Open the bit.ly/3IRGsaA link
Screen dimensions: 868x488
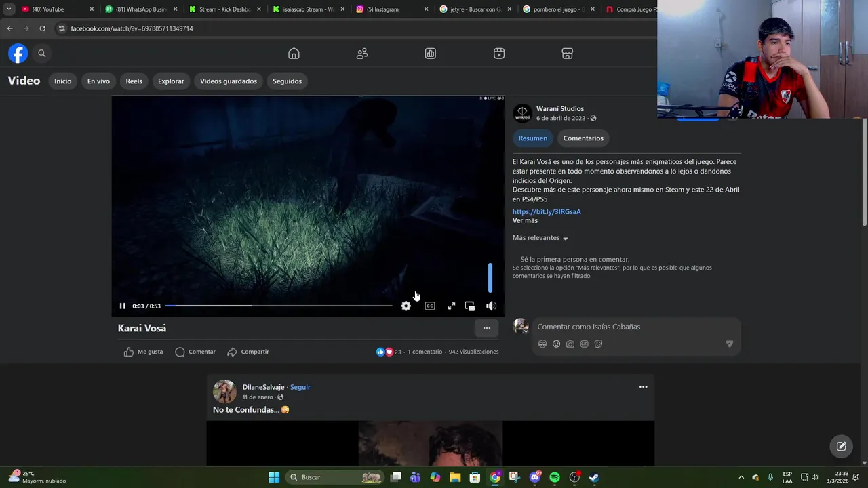(547, 211)
